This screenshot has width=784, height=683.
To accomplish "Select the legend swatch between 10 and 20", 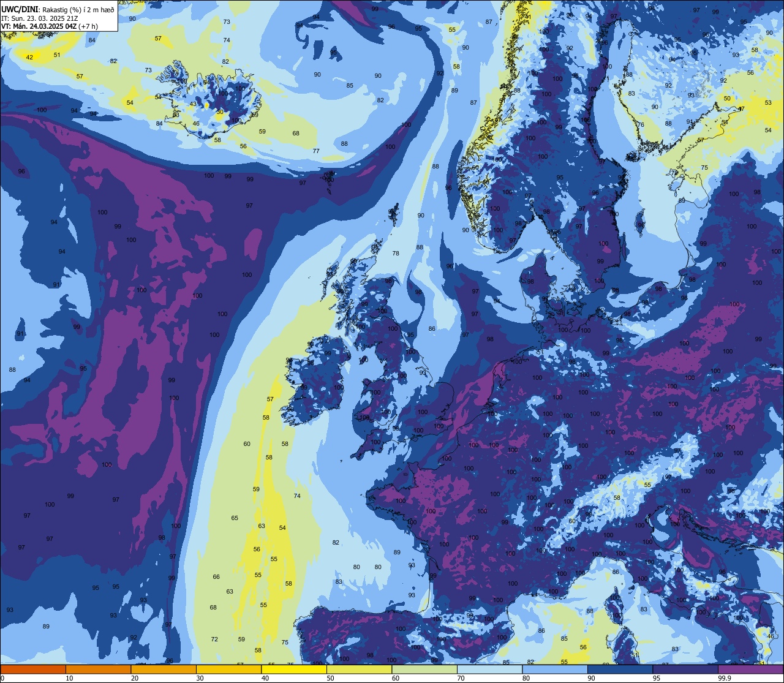I will 98,670.
